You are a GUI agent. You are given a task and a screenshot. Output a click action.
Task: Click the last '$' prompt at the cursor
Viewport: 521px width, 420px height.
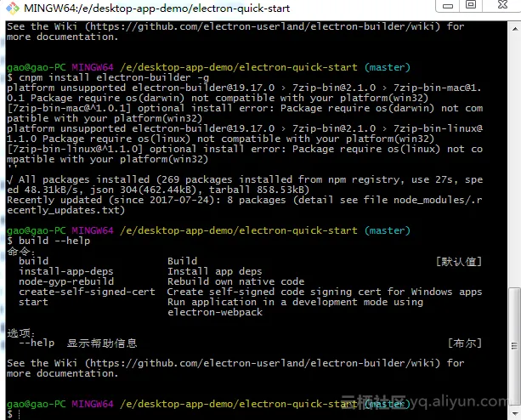9,414
